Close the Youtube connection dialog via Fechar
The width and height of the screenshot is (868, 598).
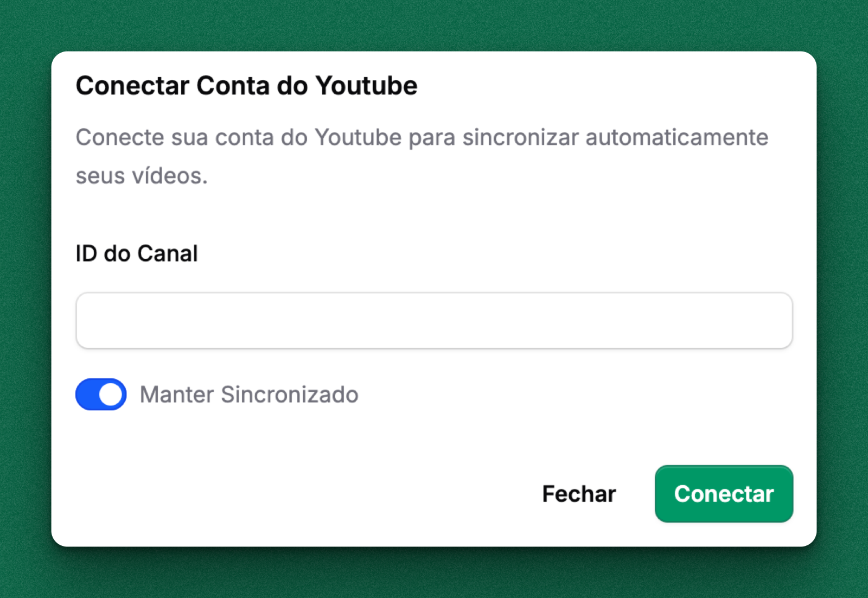[x=579, y=494]
